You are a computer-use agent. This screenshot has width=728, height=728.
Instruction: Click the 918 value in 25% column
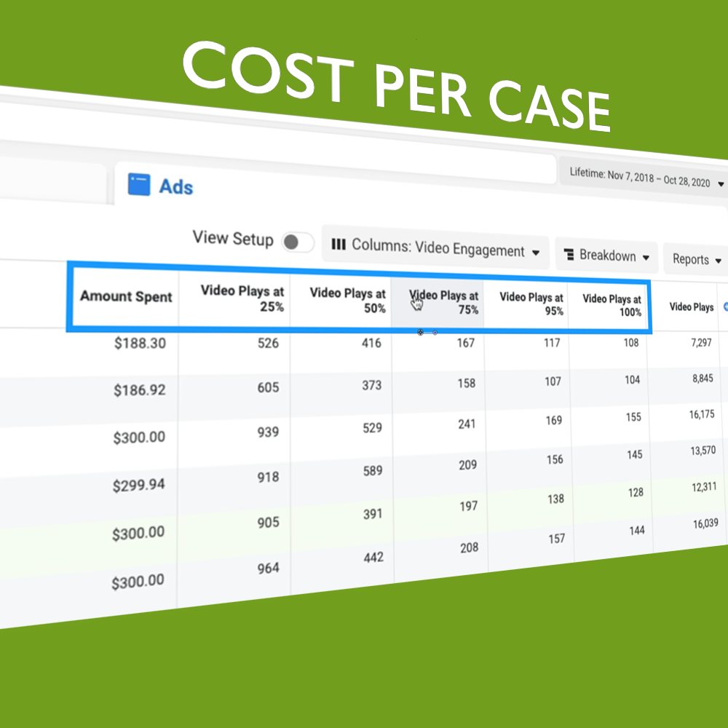pyautogui.click(x=269, y=477)
